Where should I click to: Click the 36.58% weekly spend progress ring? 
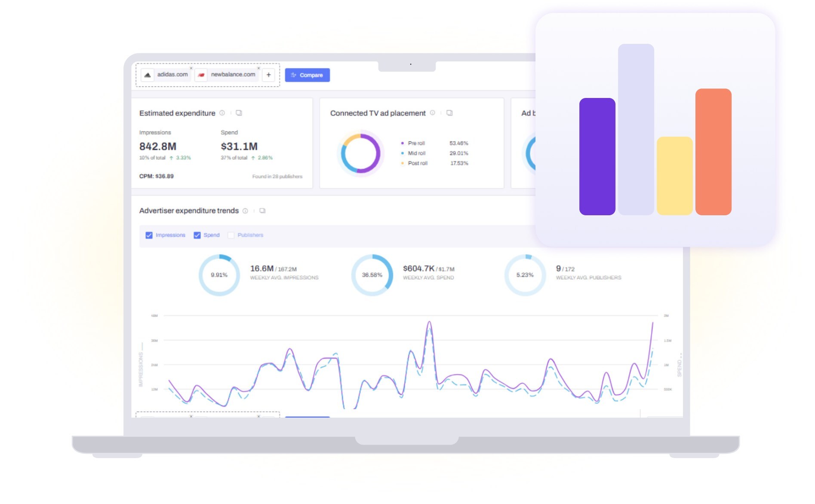(x=372, y=275)
